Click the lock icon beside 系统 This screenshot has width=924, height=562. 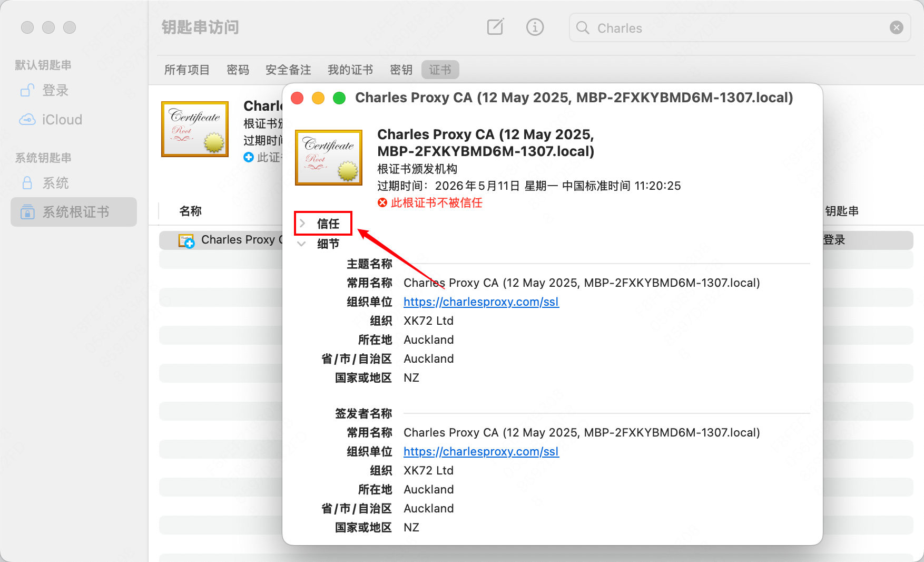click(x=27, y=183)
